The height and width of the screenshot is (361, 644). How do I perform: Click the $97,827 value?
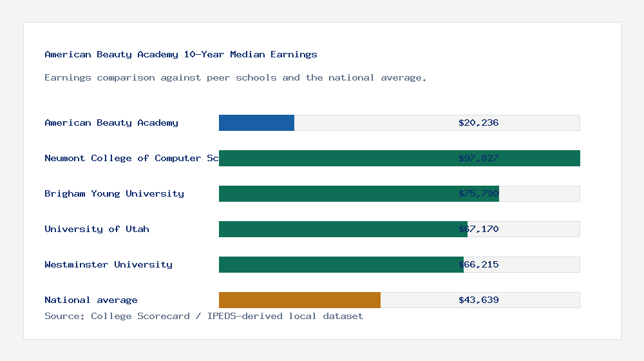tap(478, 159)
